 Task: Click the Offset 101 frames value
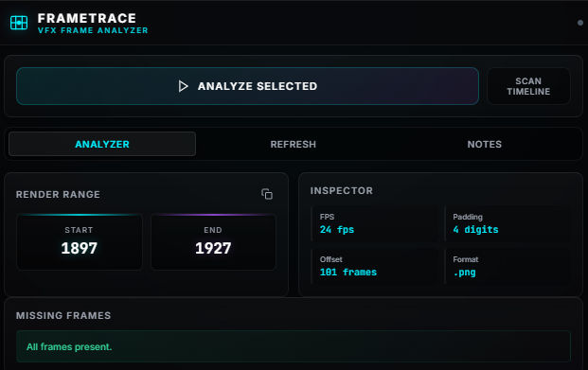[348, 273]
